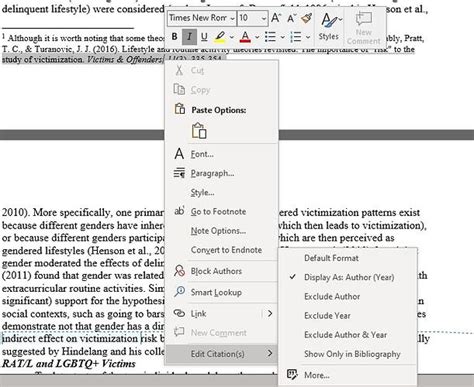Choose Convert to Endnote
This screenshot has height=387, width=474.
pyautogui.click(x=226, y=250)
